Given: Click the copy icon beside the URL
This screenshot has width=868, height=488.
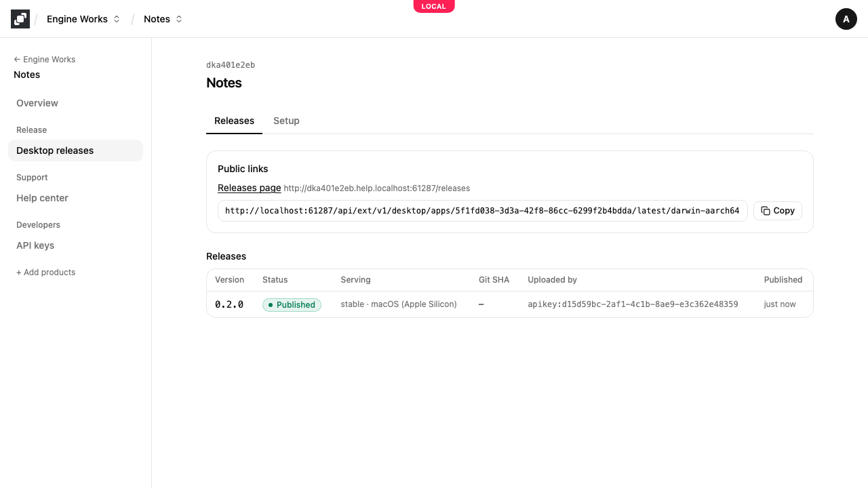Looking at the screenshot, I should (766, 211).
